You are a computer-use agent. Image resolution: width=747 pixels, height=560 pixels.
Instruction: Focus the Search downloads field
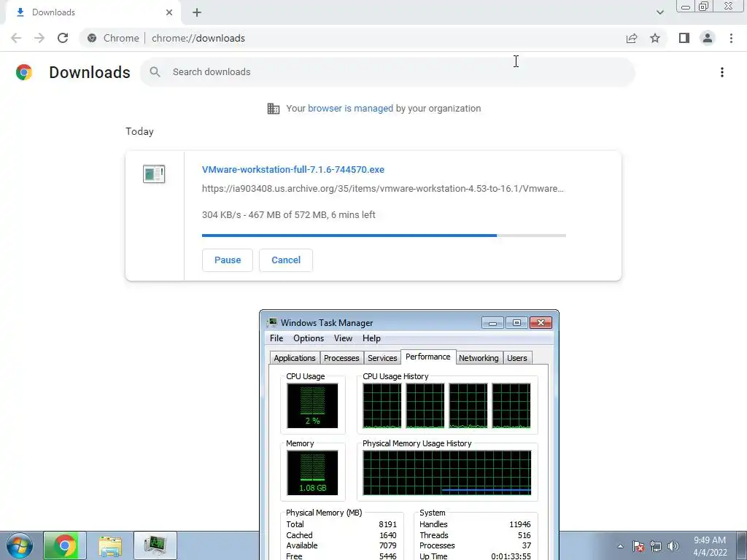tap(387, 72)
